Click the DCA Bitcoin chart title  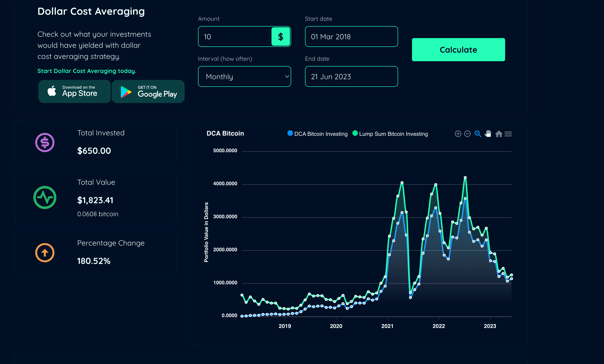point(225,133)
